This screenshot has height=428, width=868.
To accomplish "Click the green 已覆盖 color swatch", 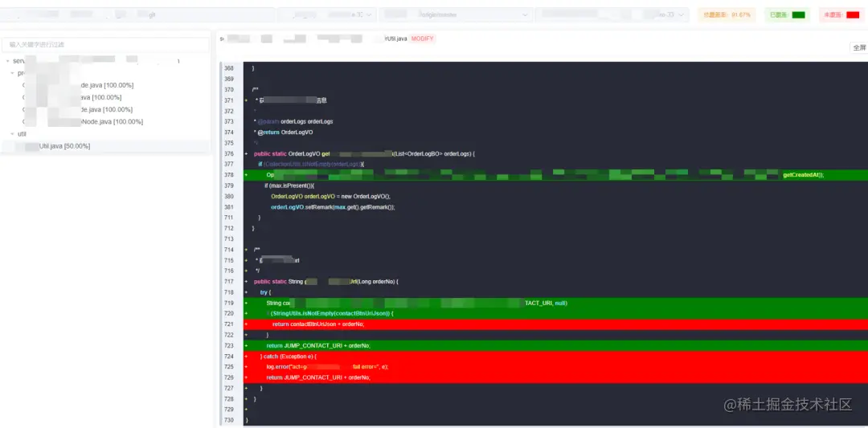I will tap(798, 15).
